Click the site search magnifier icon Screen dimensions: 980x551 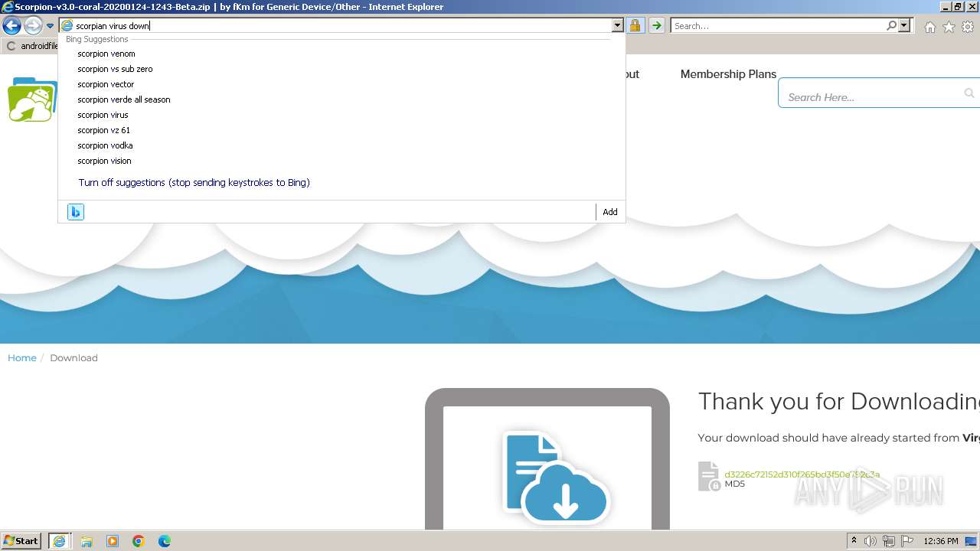coord(969,93)
